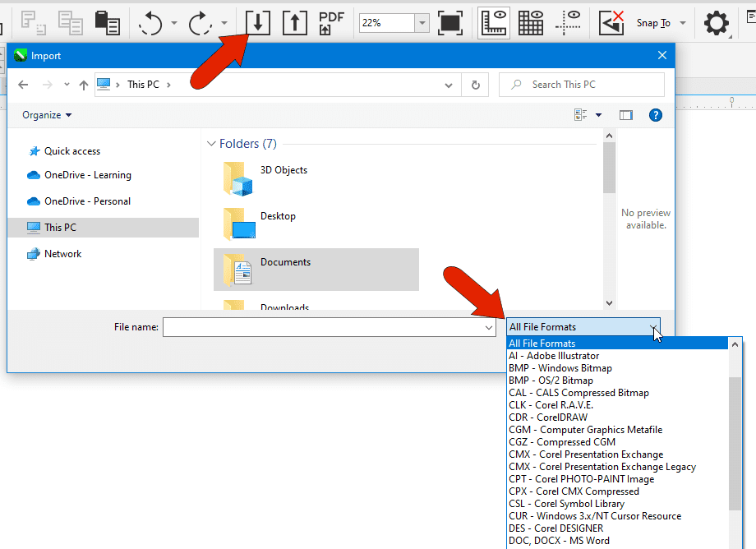Disable snapping with the Snap Off icon
Image resolution: width=756 pixels, height=549 pixels.
(611, 22)
